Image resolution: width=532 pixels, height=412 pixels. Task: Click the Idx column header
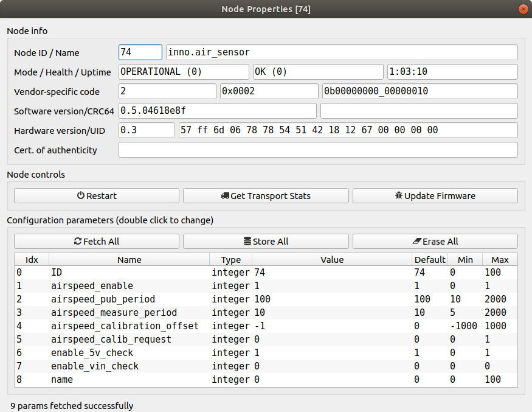click(32, 259)
